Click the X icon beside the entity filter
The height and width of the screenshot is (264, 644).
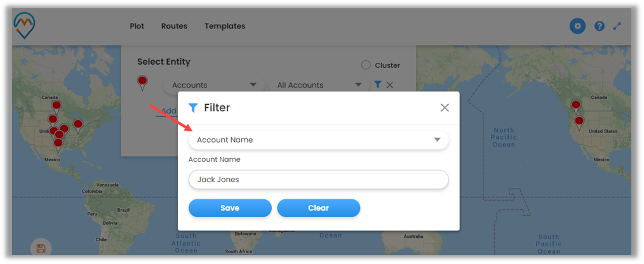pyautogui.click(x=390, y=84)
